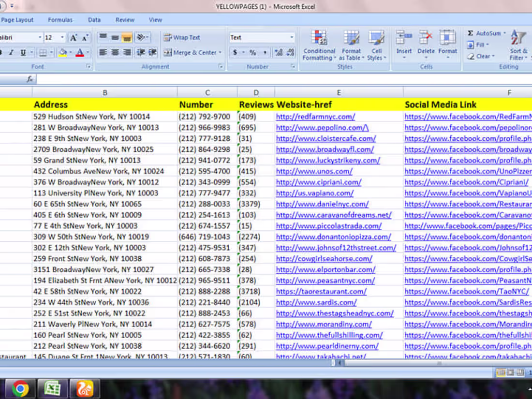This screenshot has height=399, width=532.
Task: Toggle bold formatting
Action: pyautogui.click(x=1, y=51)
